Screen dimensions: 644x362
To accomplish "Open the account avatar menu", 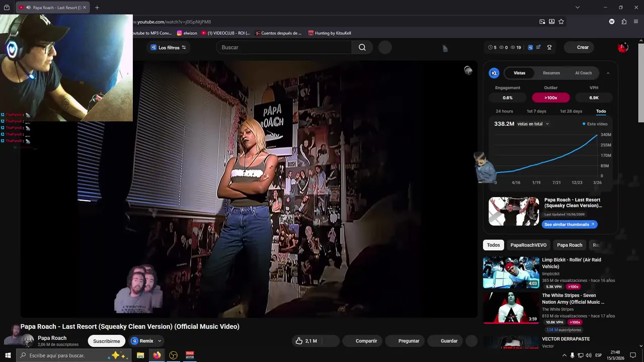I will 623,47.
